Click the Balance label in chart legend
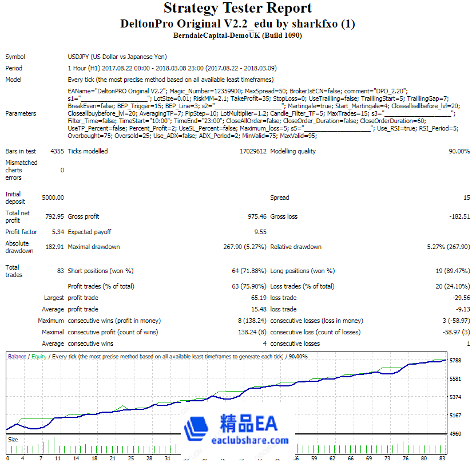Screen dimensions: 476x462 [x=17, y=357]
